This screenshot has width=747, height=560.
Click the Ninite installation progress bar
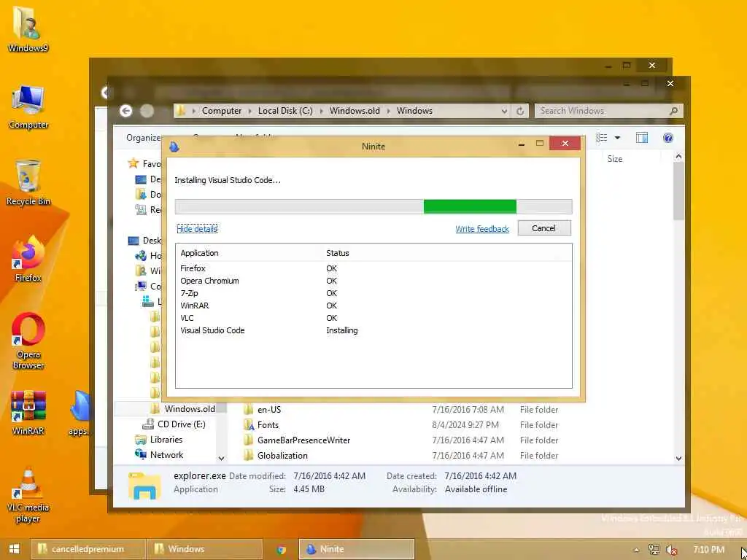tap(373, 206)
